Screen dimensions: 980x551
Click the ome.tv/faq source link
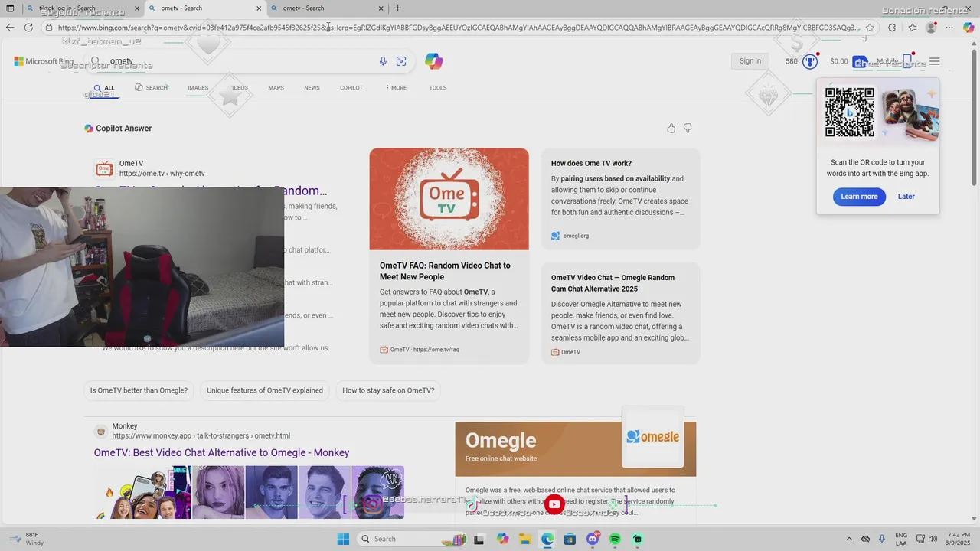click(x=420, y=350)
